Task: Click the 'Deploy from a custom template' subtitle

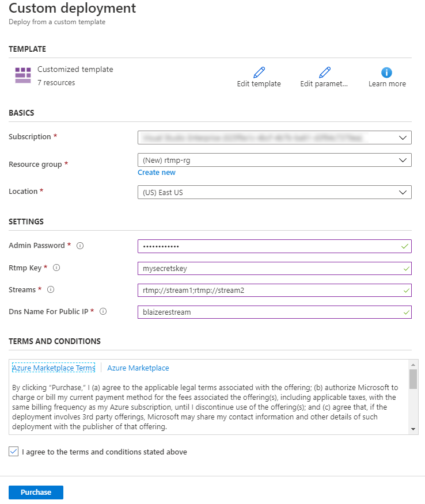Action: point(57,22)
